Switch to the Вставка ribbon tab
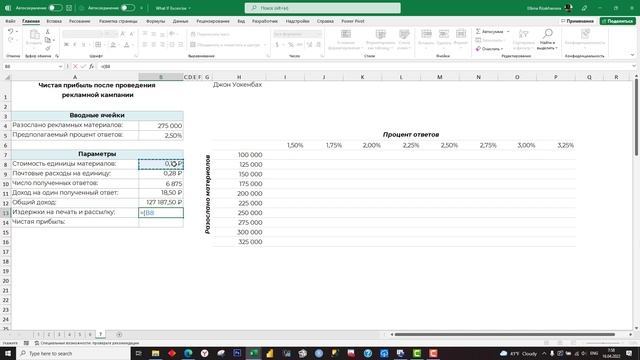 point(54,21)
